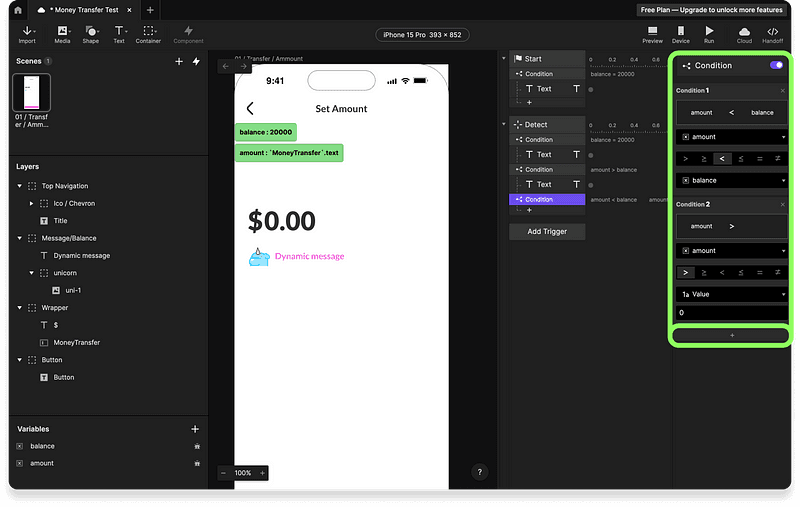Click the Condition 2 value input field

(732, 313)
